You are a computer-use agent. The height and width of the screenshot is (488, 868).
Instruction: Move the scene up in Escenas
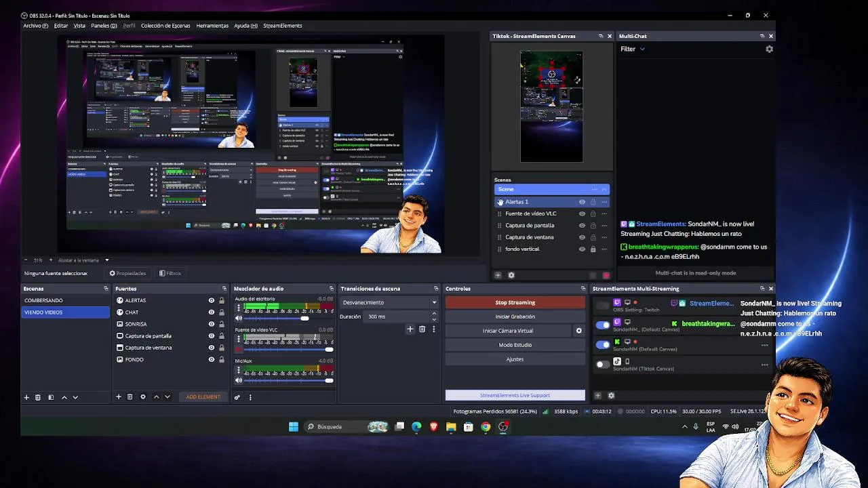tap(64, 397)
